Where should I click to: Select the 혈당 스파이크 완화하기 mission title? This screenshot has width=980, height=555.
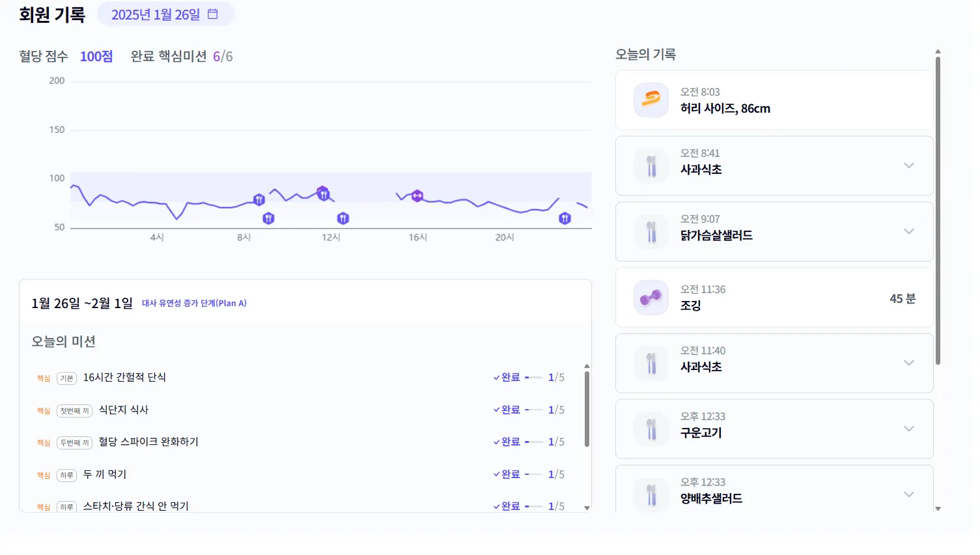148,442
